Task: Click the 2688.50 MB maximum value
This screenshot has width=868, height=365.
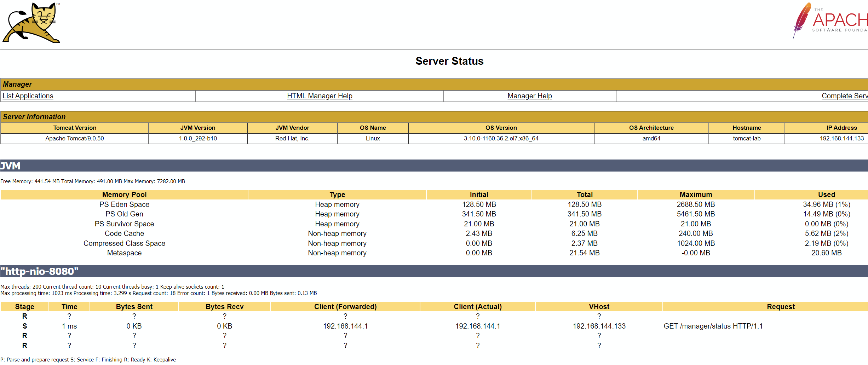Action: pos(696,204)
